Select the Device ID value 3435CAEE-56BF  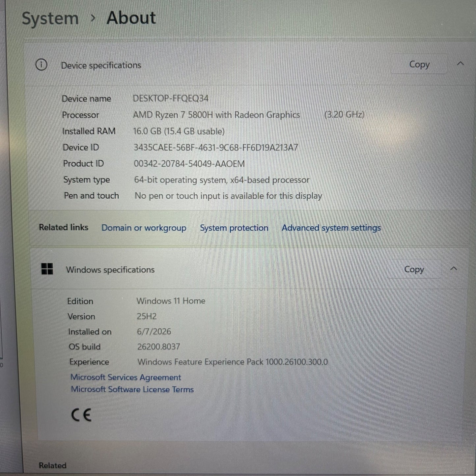[216, 147]
